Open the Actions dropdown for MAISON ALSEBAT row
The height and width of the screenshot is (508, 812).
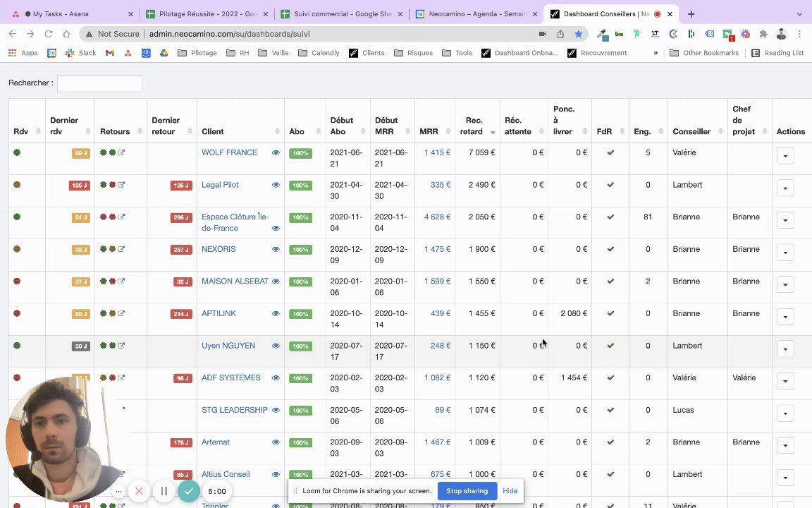[785, 284]
